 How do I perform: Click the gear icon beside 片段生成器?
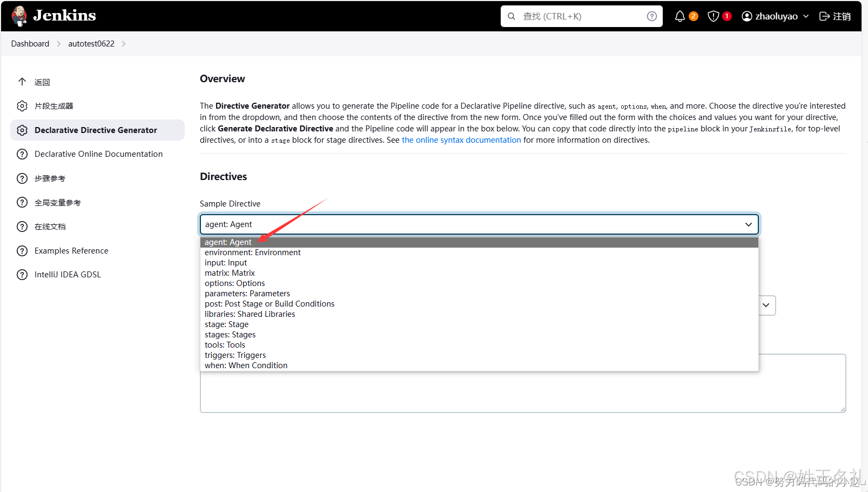click(x=22, y=106)
